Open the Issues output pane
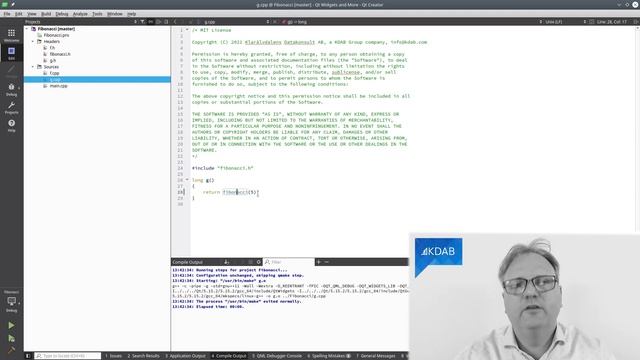Image resolution: width=640 pixels, height=360 pixels. (113, 356)
